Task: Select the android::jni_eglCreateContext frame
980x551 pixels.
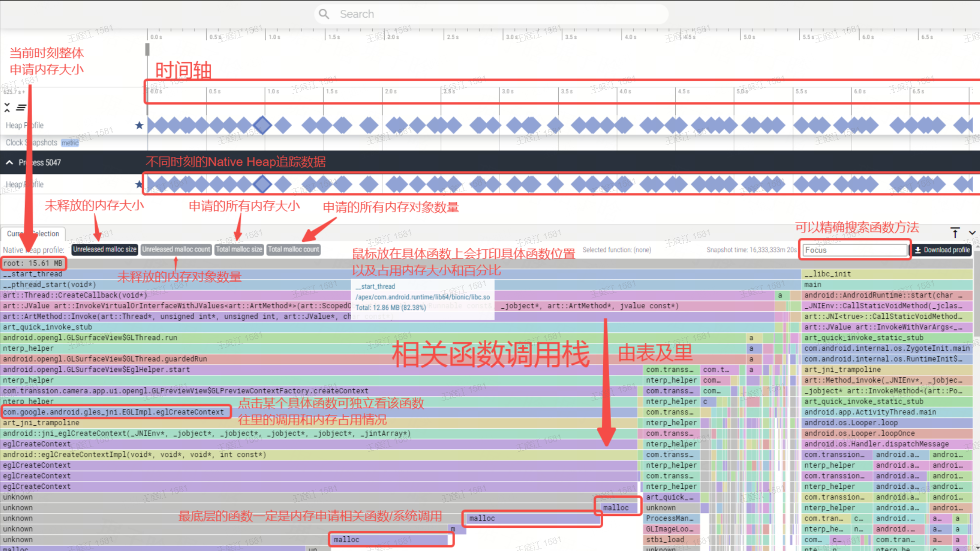Action: coord(319,434)
